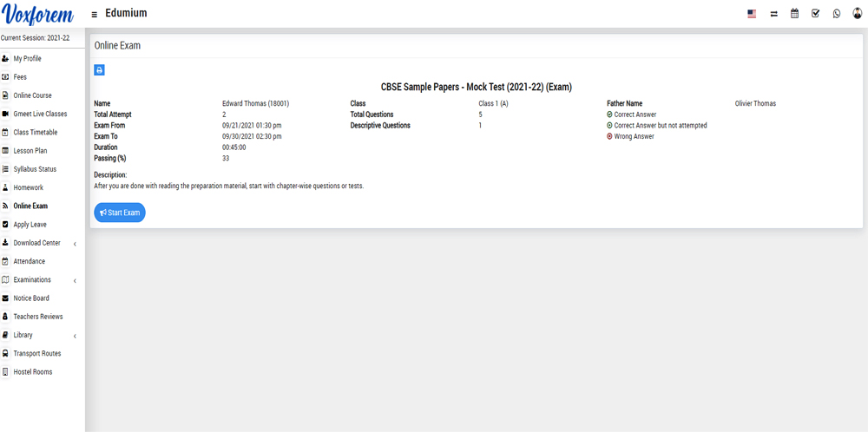Click the print icon above exam title

coord(99,70)
